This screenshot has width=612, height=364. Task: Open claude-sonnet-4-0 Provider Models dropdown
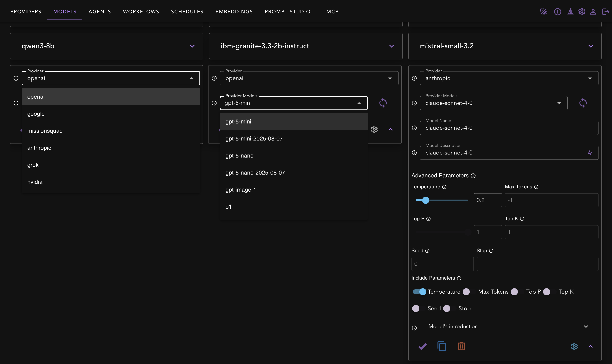click(x=494, y=103)
